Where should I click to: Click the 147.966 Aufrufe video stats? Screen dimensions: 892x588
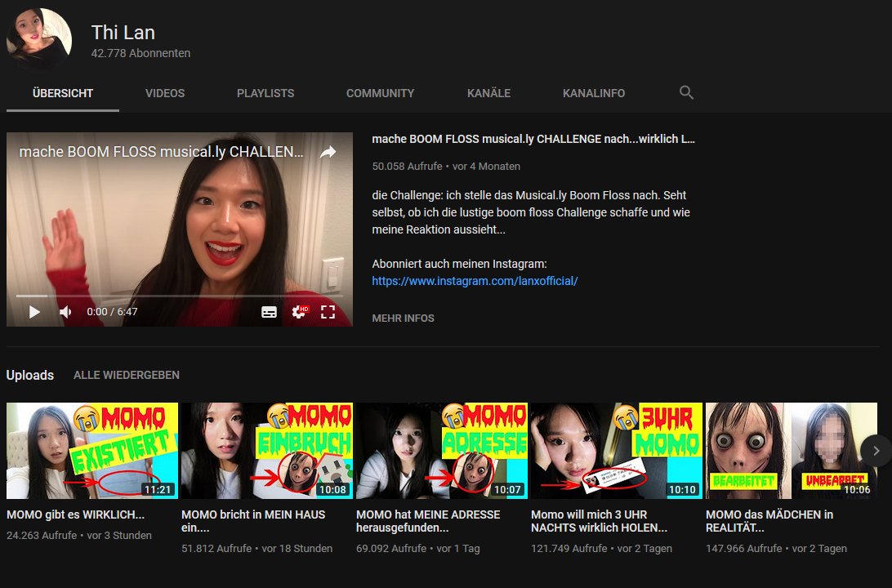776,548
